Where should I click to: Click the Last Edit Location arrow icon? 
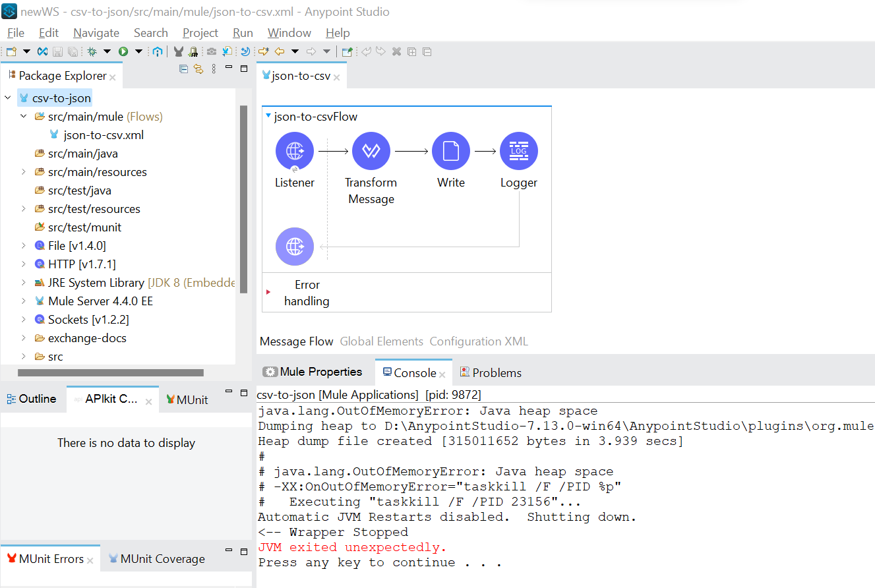point(263,51)
